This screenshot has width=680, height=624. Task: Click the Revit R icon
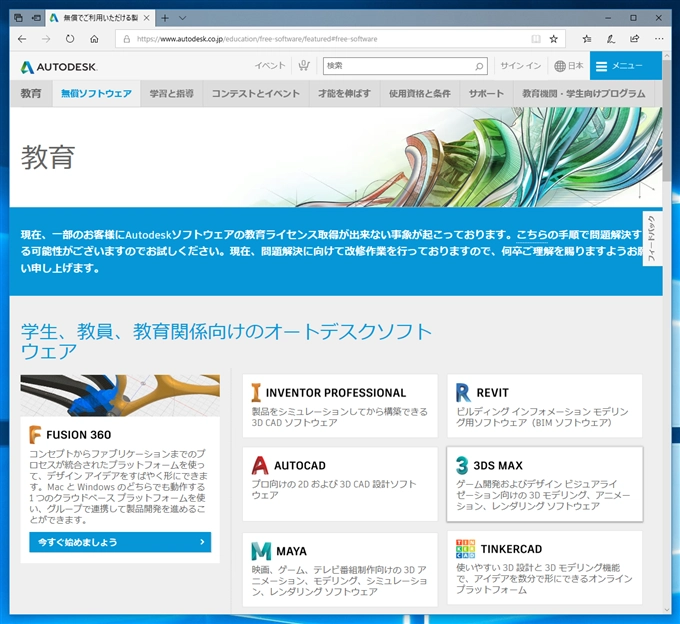463,392
